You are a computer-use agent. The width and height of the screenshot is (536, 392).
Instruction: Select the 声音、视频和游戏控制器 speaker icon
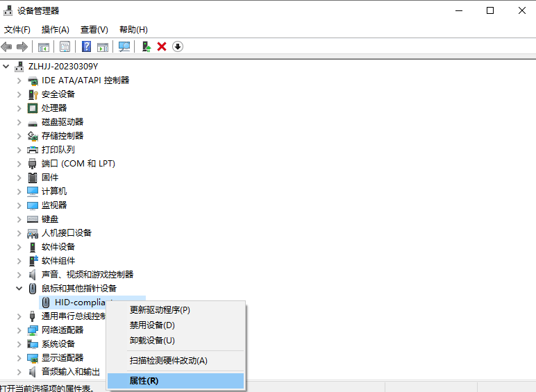[33, 275]
